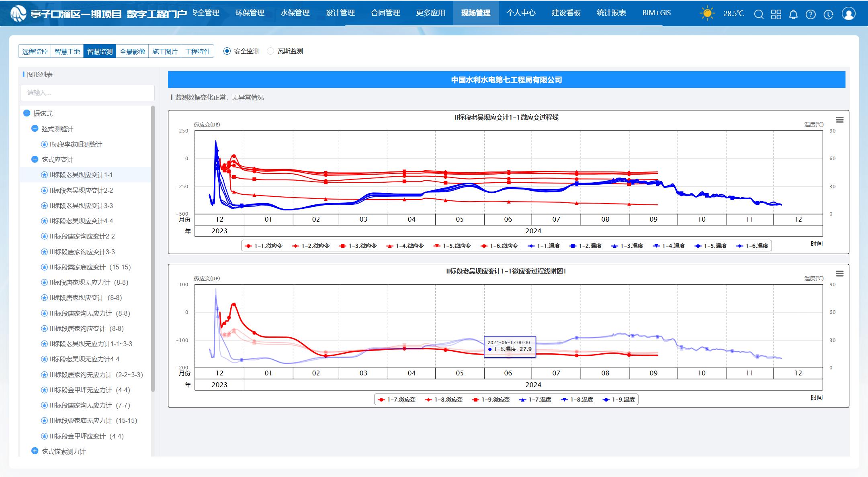Screen dimensions: 868x477
Task: Click the tree list vertical scrollbar
Action: tap(153, 249)
